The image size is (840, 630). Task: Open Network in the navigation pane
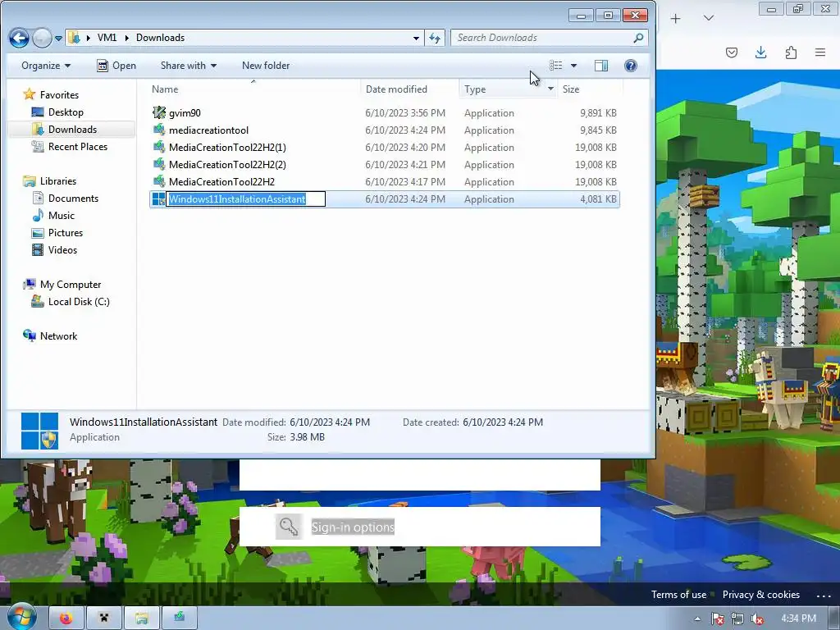tap(58, 336)
